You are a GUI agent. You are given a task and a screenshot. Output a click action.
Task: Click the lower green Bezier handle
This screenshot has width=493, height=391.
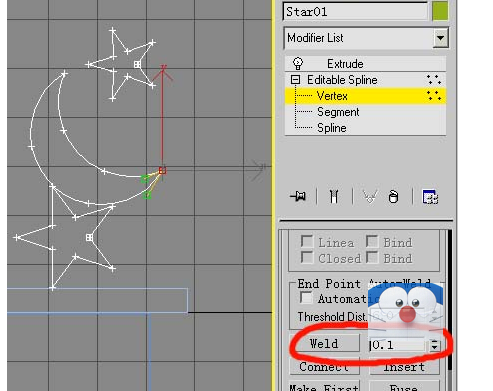click(x=147, y=195)
